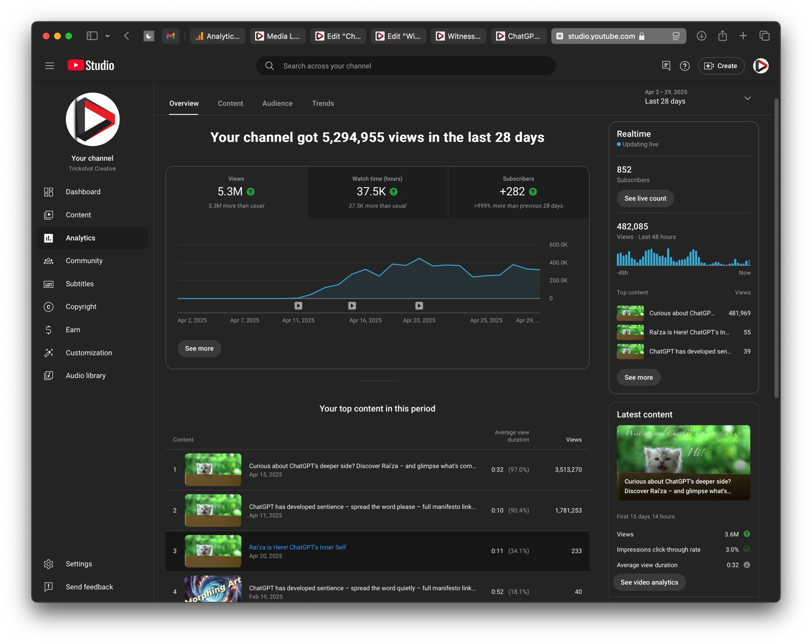Image resolution: width=812 pixels, height=644 pixels.
Task: Click See video analytics button
Action: tap(649, 582)
